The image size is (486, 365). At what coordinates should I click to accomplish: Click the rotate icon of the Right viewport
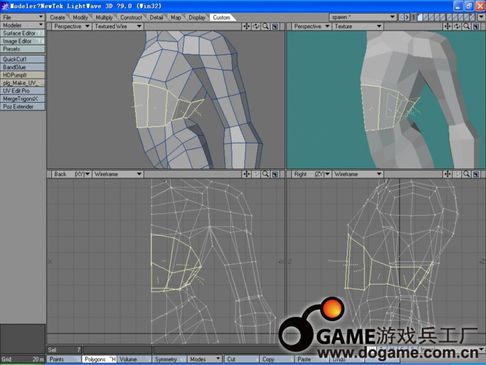457,174
